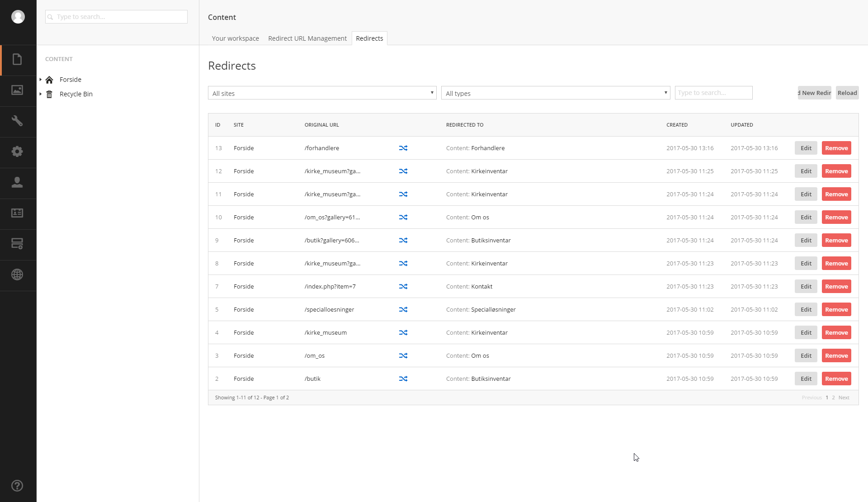The height and width of the screenshot is (502, 868).
Task: Open the Forms section icon
Action: [x=17, y=244]
